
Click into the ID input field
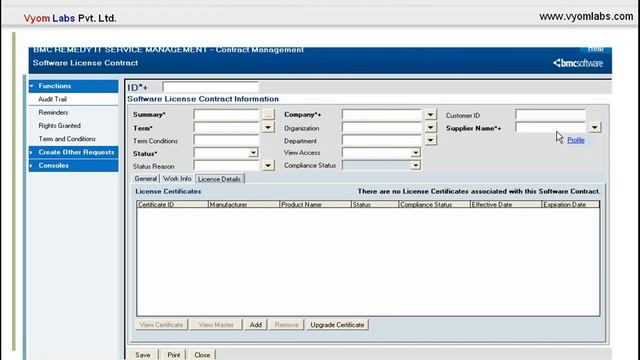coord(211,87)
